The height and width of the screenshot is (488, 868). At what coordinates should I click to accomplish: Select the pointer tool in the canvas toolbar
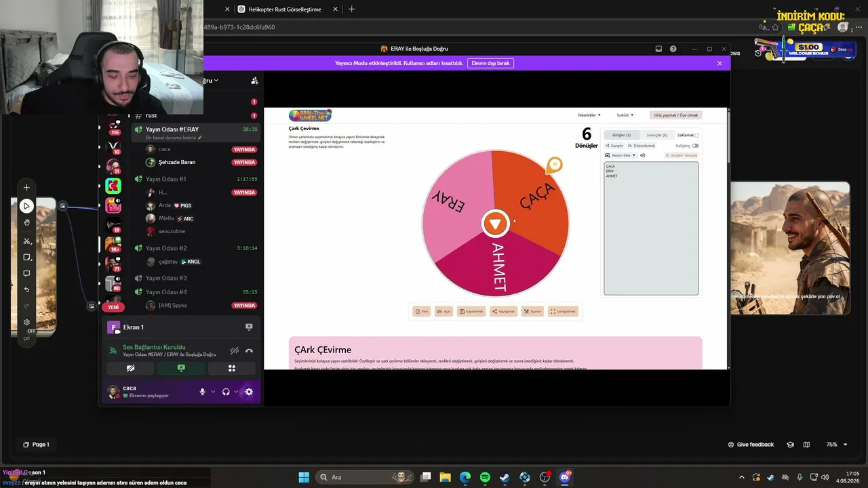click(x=26, y=205)
